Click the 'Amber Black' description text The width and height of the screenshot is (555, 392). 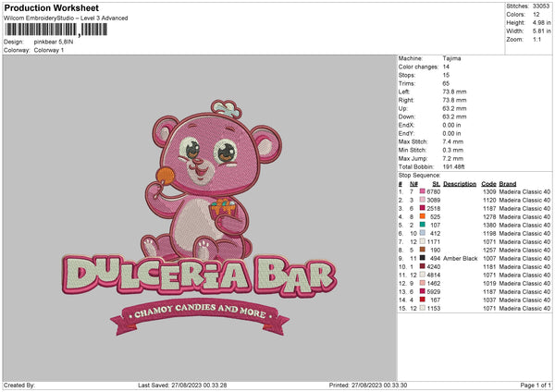461,258
